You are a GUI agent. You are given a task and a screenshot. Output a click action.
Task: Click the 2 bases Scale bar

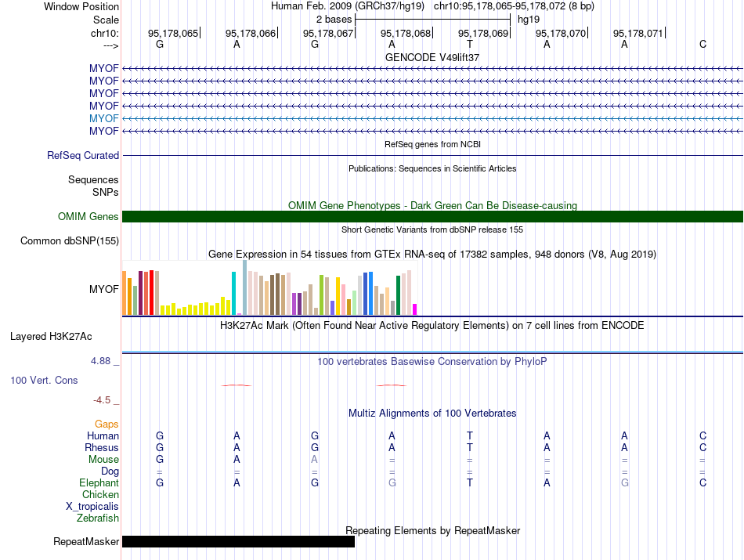point(433,20)
